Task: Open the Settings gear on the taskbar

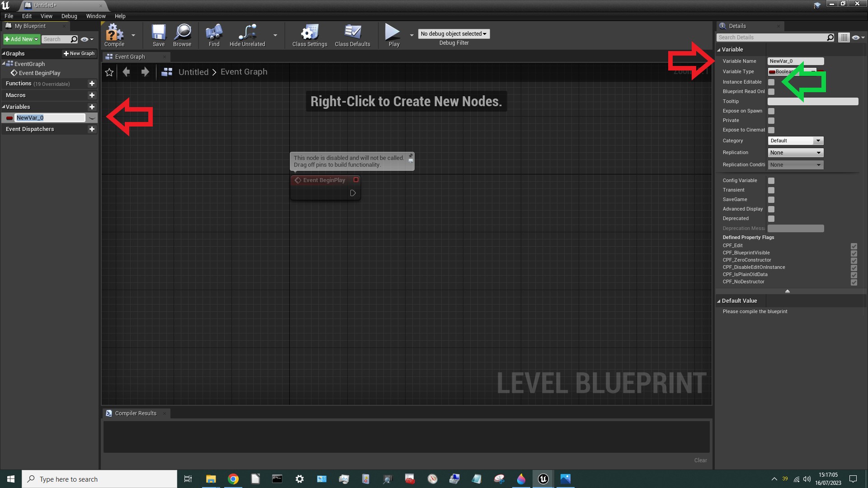Action: tap(300, 479)
